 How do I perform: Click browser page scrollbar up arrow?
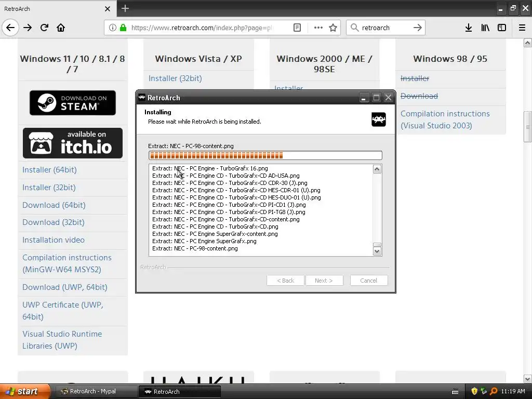[527, 43]
